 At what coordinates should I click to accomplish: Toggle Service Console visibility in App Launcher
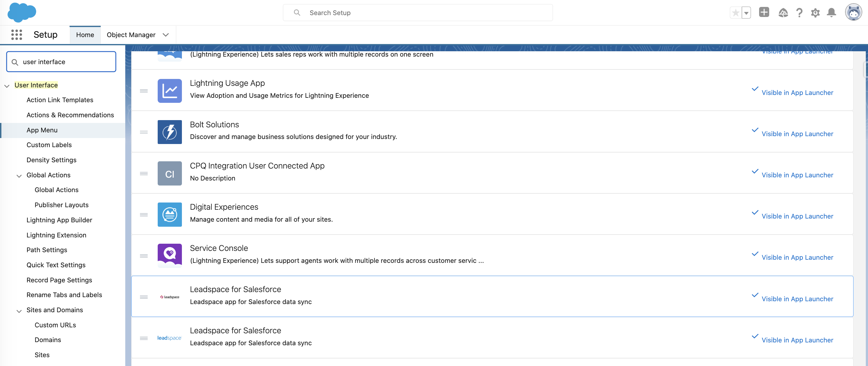point(792,257)
